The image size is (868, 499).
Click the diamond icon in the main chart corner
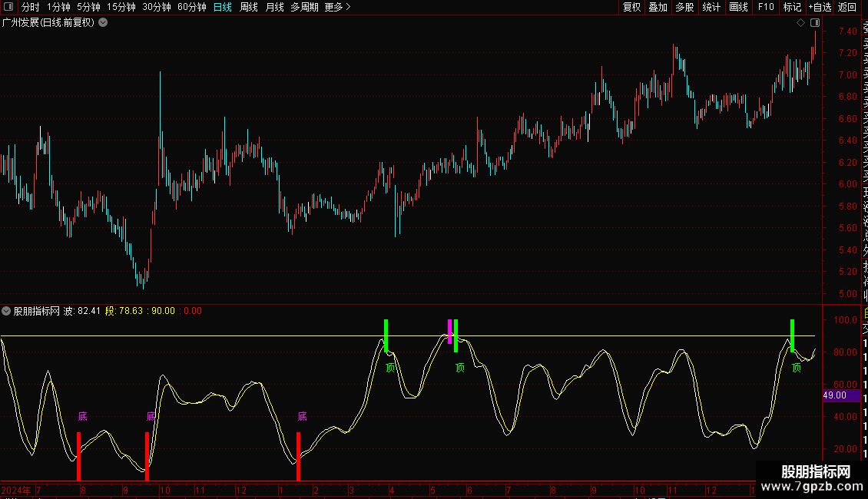coord(800,23)
